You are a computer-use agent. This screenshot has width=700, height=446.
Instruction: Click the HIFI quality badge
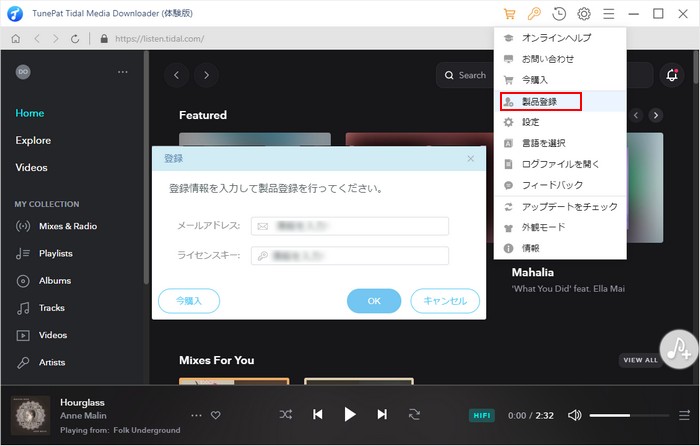482,416
